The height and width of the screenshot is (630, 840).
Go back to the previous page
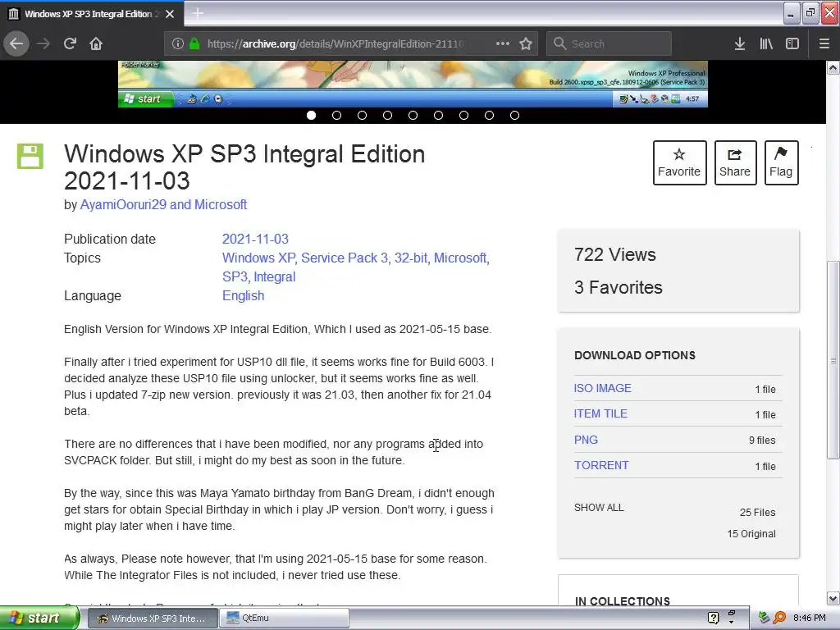tap(16, 43)
